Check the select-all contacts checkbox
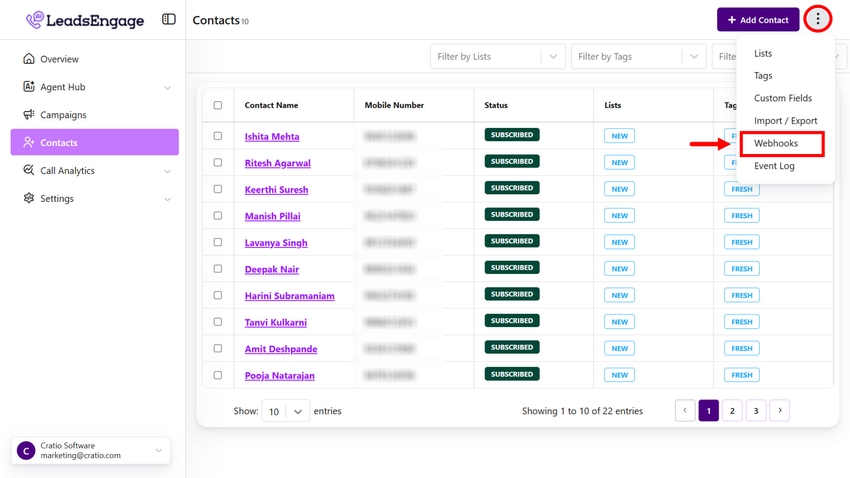This screenshot has height=478, width=850. [218, 105]
